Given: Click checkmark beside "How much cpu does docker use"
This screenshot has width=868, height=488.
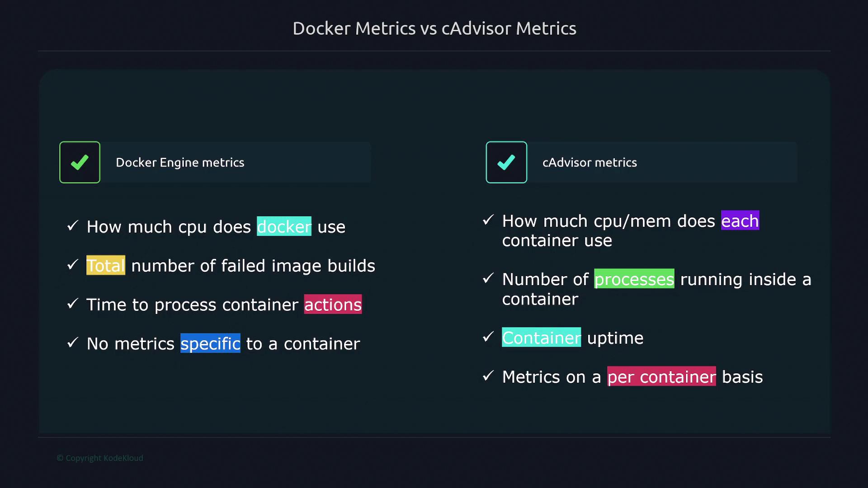Looking at the screenshot, I should [x=73, y=225].
